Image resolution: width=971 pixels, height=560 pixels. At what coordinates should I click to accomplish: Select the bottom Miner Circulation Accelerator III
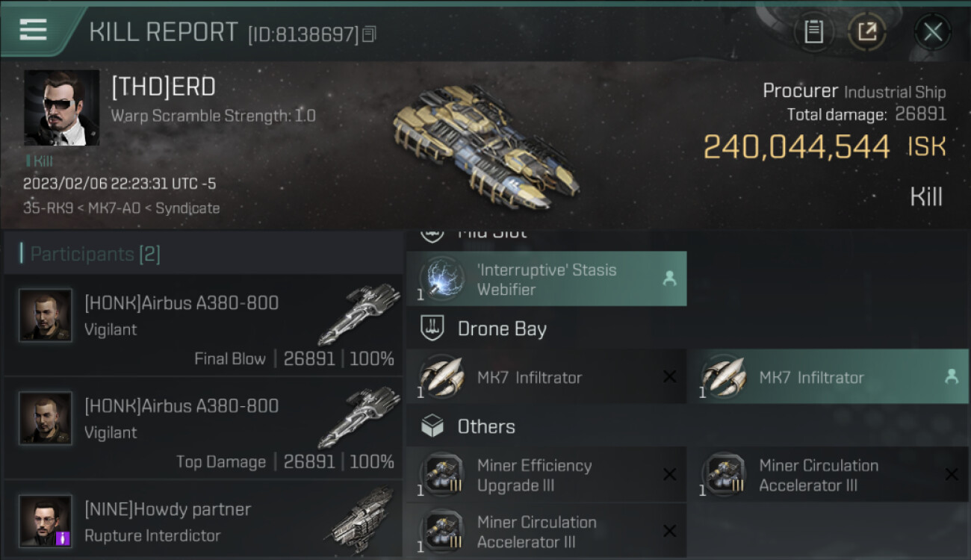point(546,531)
